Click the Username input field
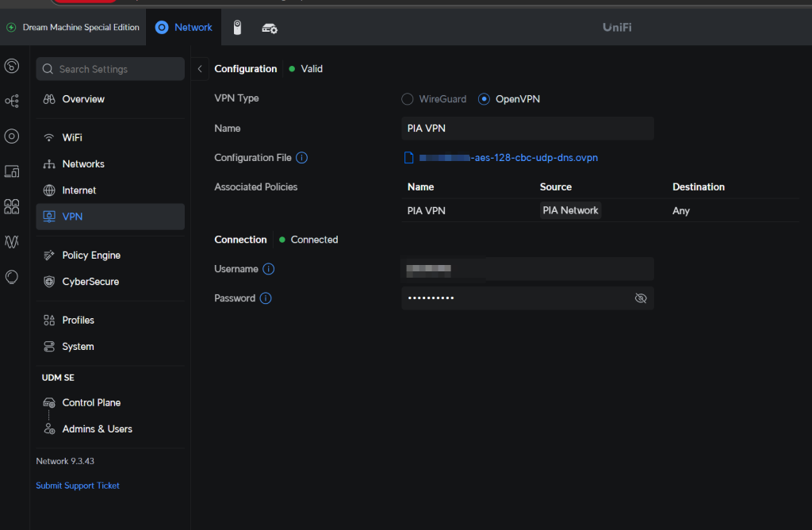The width and height of the screenshot is (812, 530). pos(527,269)
